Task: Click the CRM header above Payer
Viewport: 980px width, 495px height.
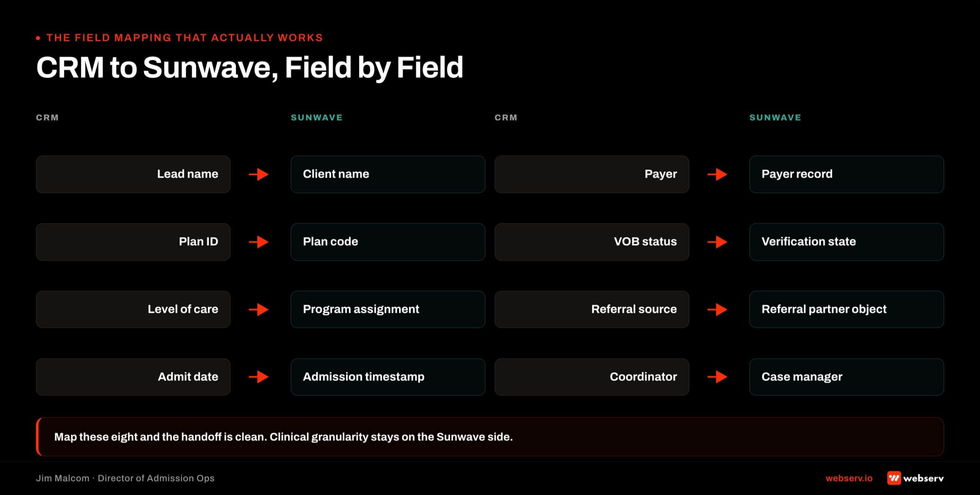Action: (506, 118)
